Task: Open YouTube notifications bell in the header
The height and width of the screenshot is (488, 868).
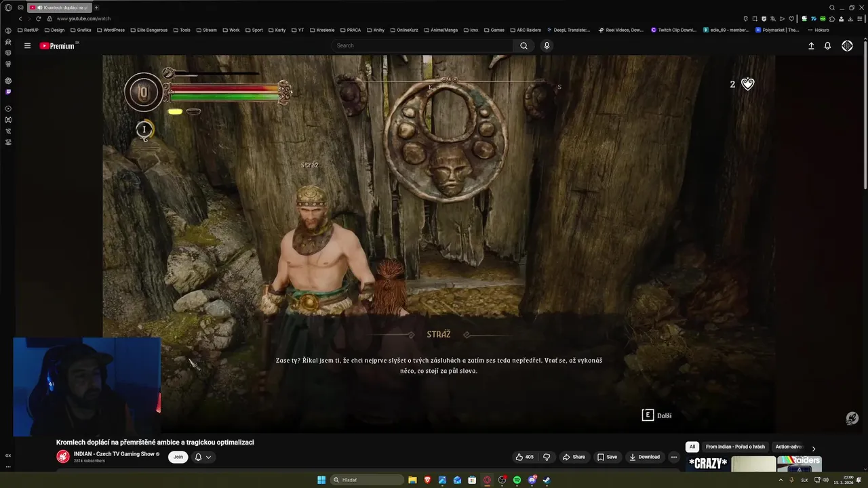Action: [827, 45]
